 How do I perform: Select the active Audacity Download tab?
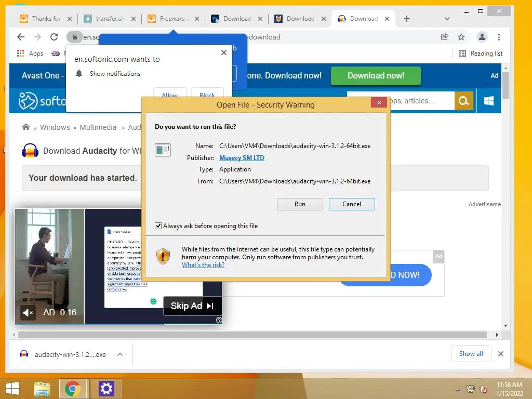[363, 19]
